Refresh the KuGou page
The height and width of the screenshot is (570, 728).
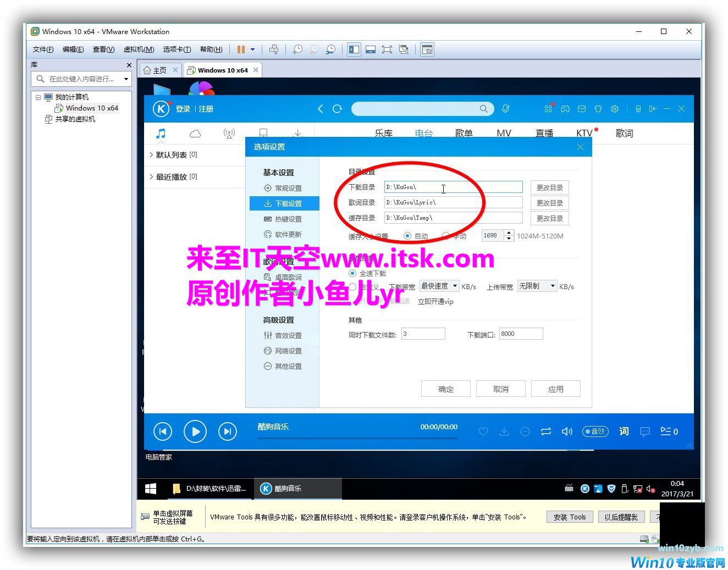pyautogui.click(x=338, y=109)
